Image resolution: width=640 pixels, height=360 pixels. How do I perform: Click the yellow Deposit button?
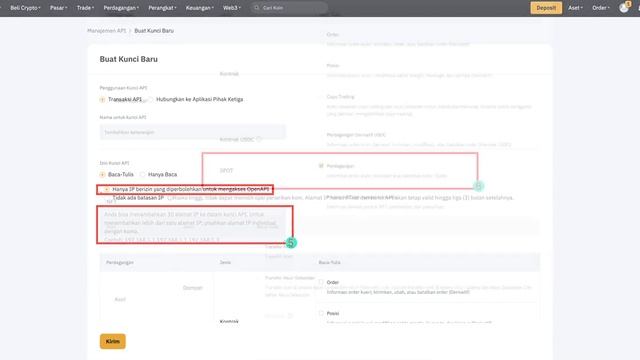click(546, 8)
